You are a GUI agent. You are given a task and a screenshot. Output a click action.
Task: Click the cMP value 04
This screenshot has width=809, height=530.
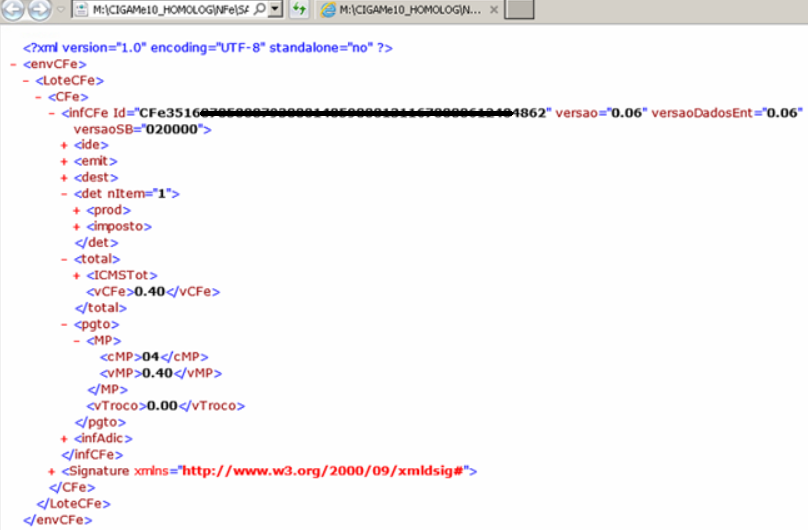(151, 357)
